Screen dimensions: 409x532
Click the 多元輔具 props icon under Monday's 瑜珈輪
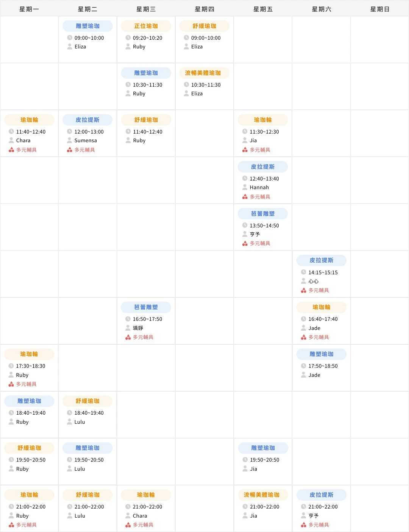(x=11, y=149)
